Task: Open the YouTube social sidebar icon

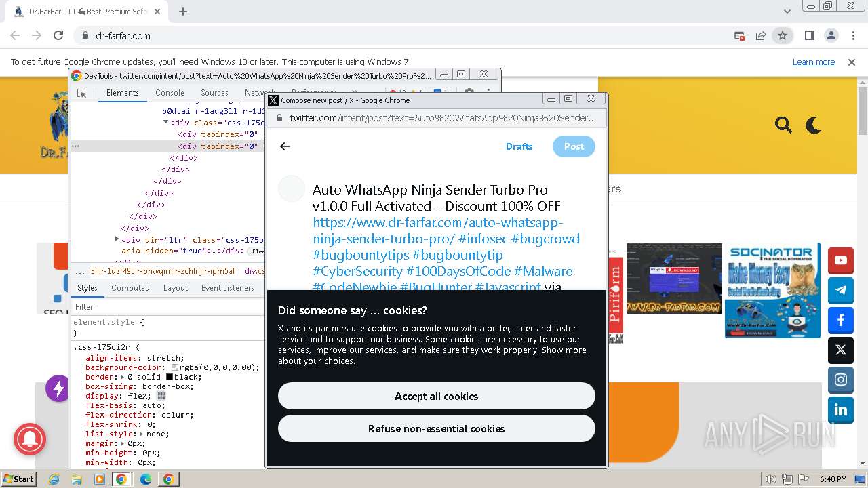Action: pos(841,260)
